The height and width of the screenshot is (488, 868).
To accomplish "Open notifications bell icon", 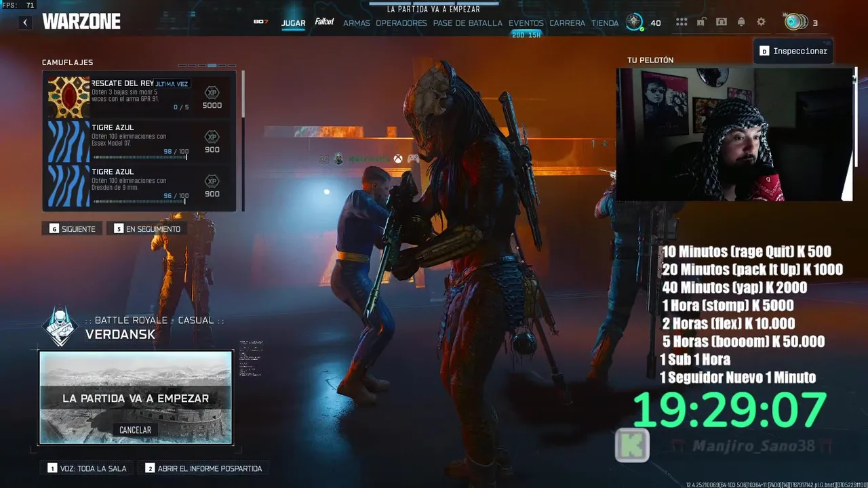I will tap(741, 22).
